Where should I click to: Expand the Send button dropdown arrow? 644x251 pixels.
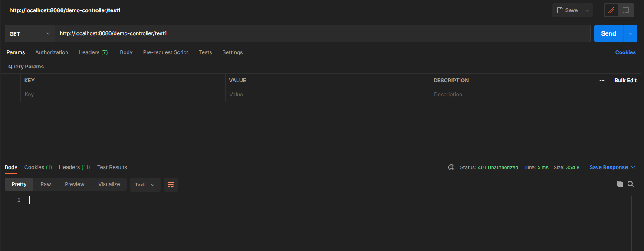pos(630,33)
